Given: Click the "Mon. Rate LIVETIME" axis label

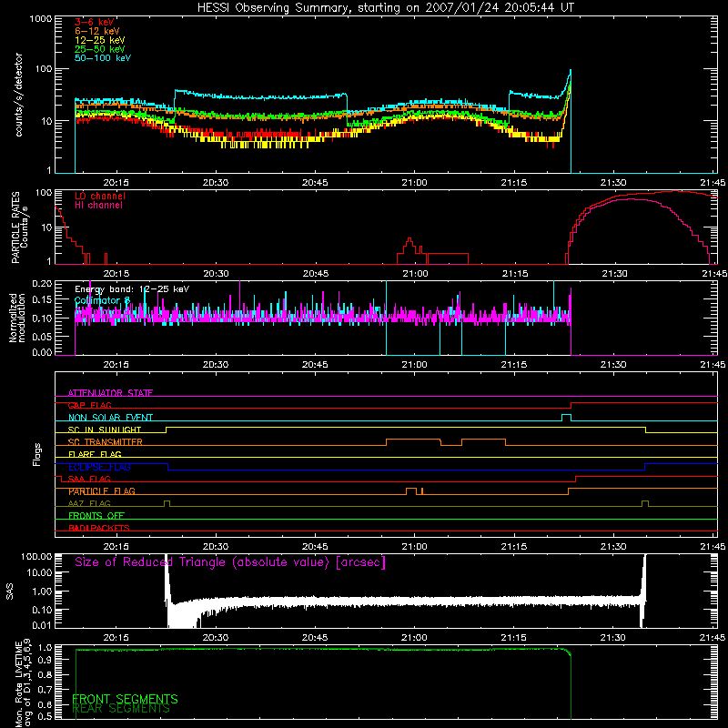Looking at the screenshot, I should click(x=18, y=684).
